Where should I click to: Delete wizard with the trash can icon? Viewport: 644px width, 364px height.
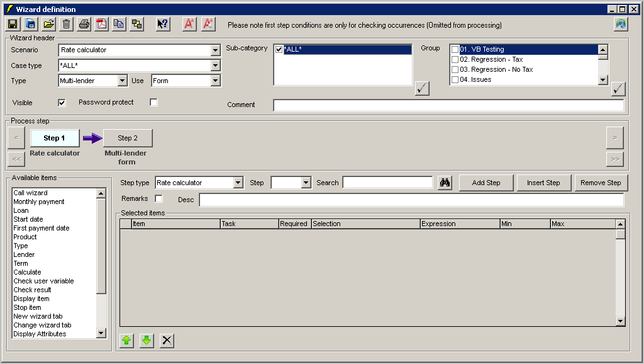tap(66, 25)
